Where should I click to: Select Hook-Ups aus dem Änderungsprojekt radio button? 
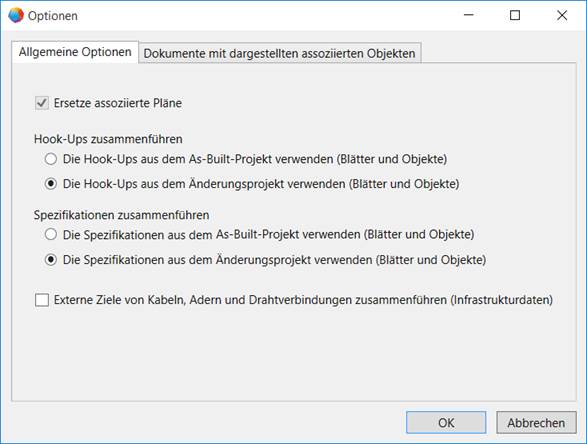click(51, 184)
